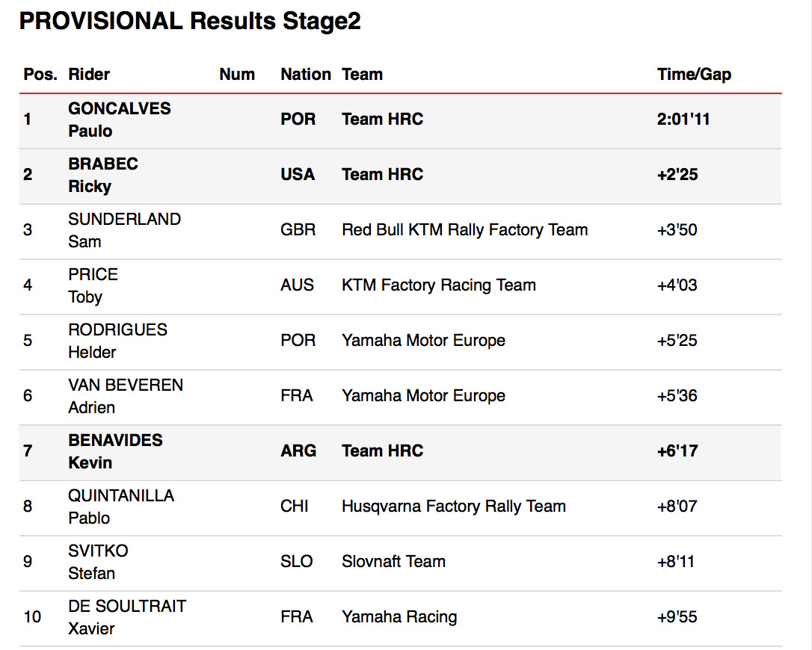Click the Team column header
The height and width of the screenshot is (650, 812).
[x=362, y=75]
